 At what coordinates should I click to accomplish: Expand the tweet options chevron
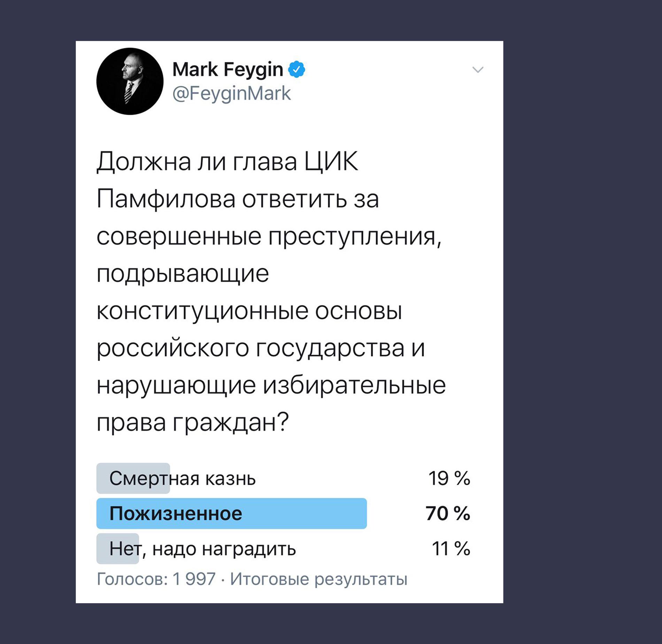coord(478,70)
